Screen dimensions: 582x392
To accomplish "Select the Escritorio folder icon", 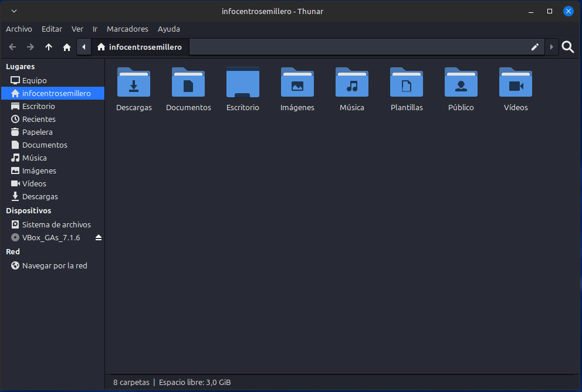I will click(x=243, y=82).
